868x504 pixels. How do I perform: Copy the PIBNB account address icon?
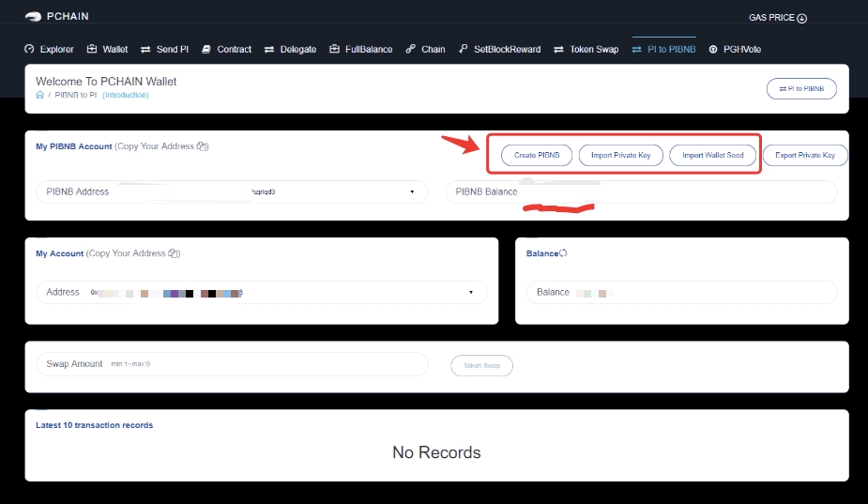203,147
